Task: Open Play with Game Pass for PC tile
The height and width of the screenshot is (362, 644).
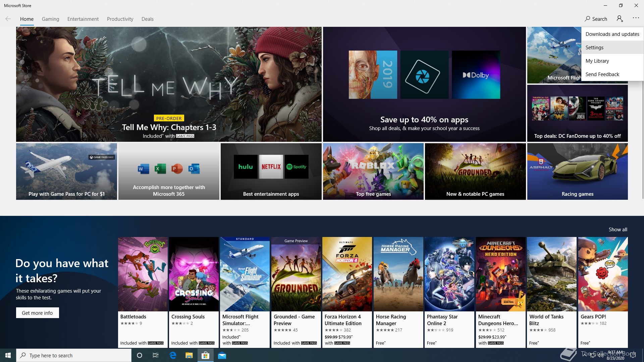Action: click(x=66, y=172)
